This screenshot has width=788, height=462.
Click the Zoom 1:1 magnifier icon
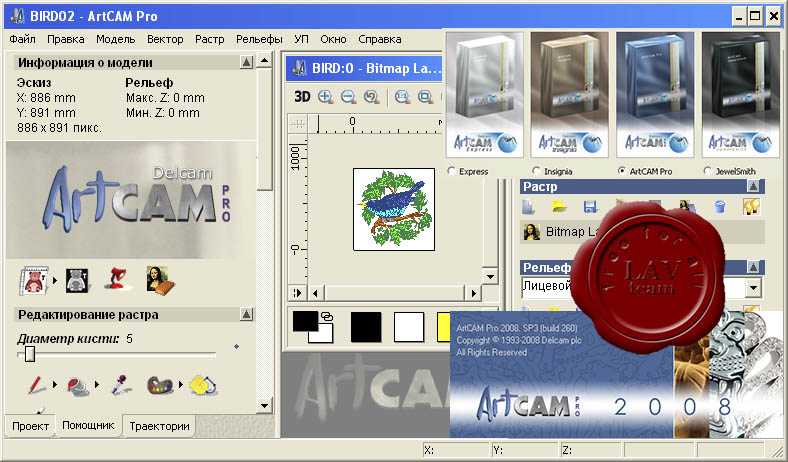coord(402,97)
